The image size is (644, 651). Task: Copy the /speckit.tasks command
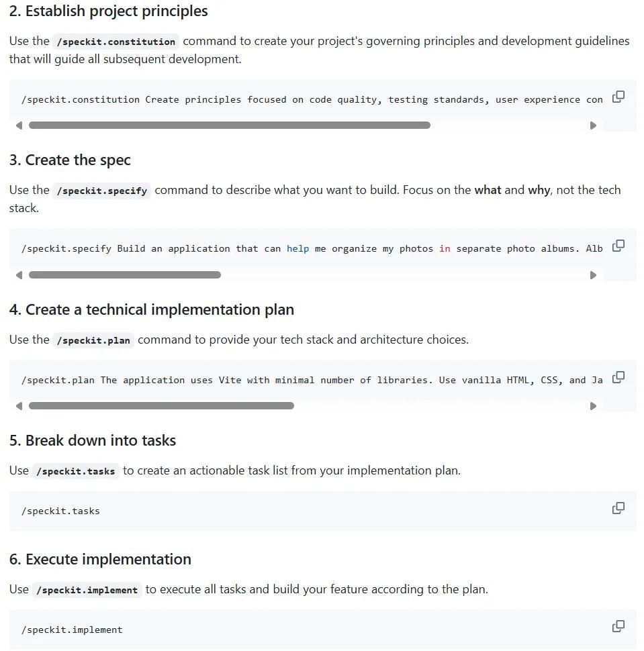coord(618,509)
